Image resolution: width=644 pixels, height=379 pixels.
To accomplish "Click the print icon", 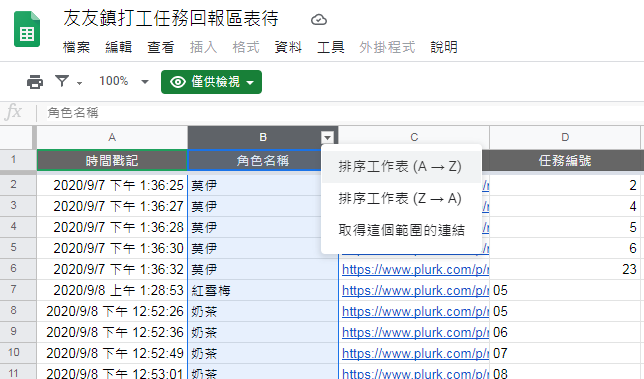I will 35,82.
